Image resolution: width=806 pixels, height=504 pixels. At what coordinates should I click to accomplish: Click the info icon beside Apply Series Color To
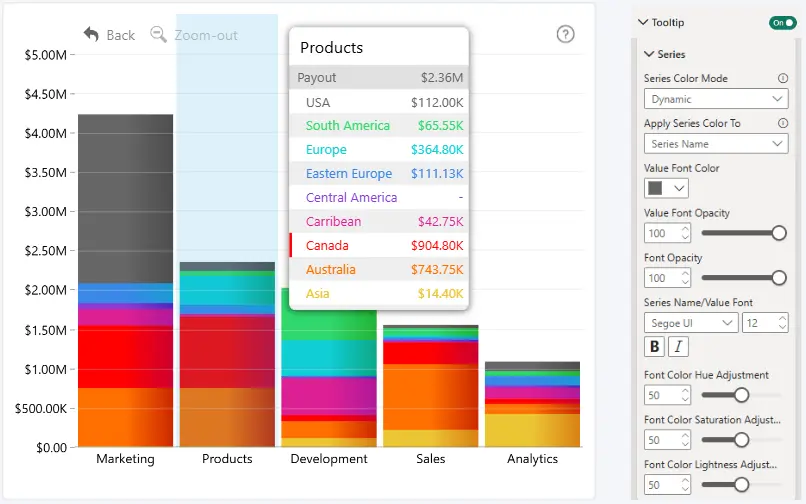(782, 123)
